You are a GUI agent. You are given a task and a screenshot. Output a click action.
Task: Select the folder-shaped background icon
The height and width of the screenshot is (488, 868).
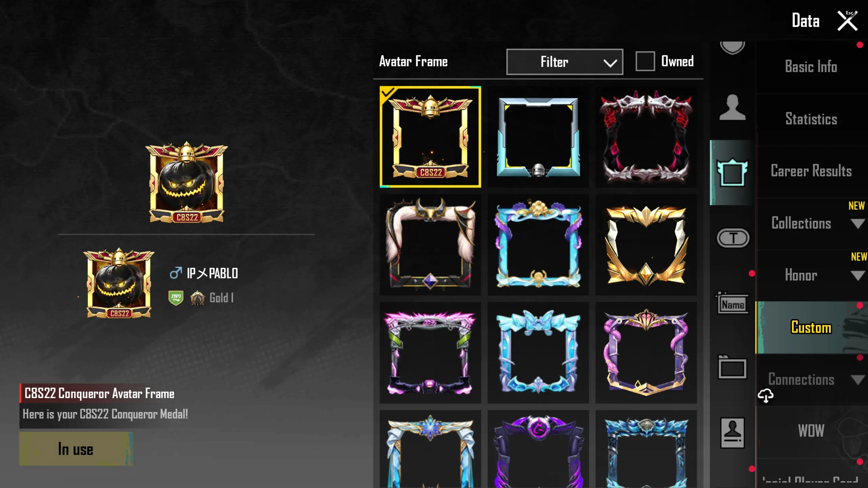tap(732, 367)
